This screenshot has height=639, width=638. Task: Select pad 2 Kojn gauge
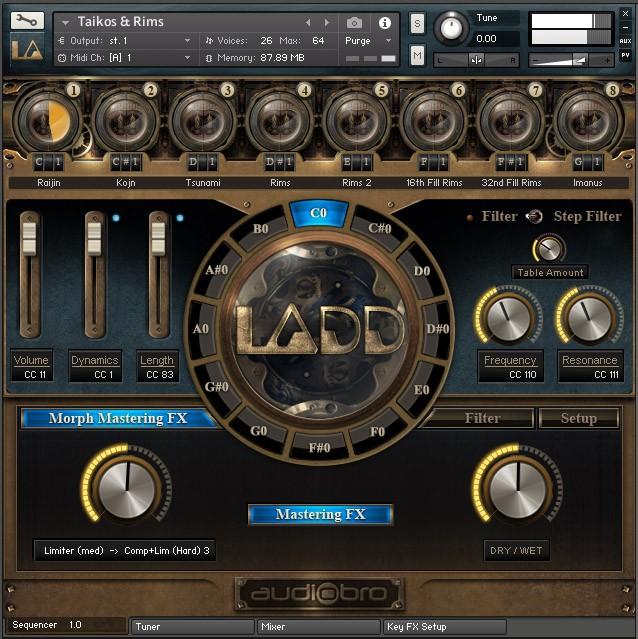tap(125, 121)
